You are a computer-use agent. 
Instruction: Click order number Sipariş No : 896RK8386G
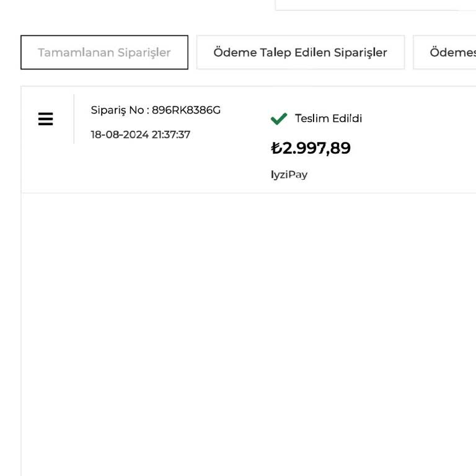(156, 110)
